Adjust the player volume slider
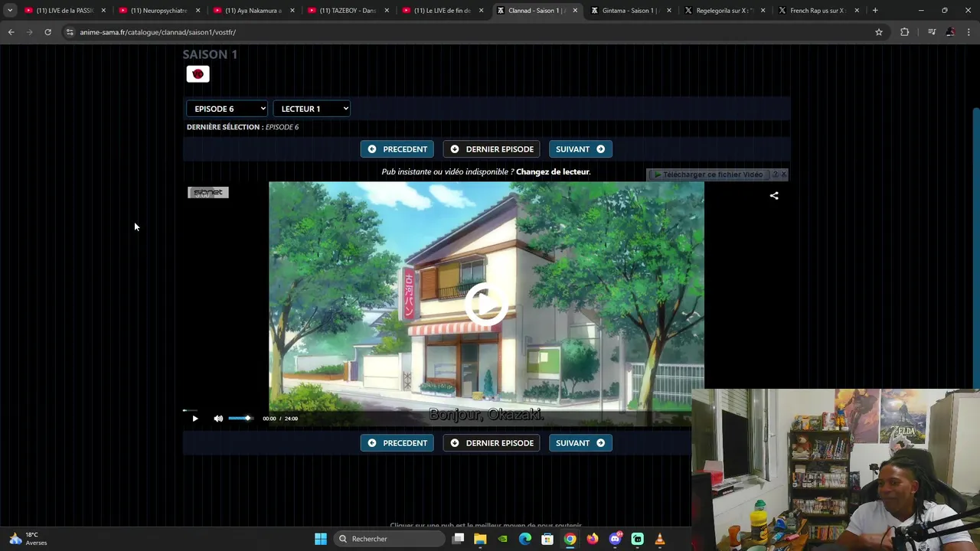Image resolution: width=980 pixels, height=551 pixels. coord(240,419)
